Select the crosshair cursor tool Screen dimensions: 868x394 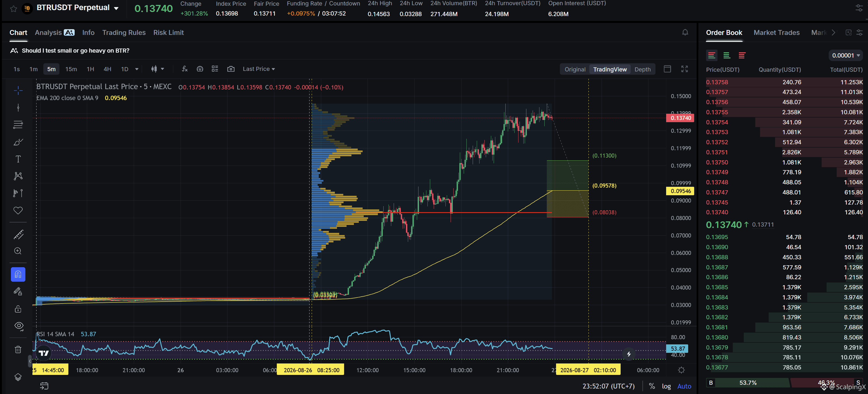(18, 90)
